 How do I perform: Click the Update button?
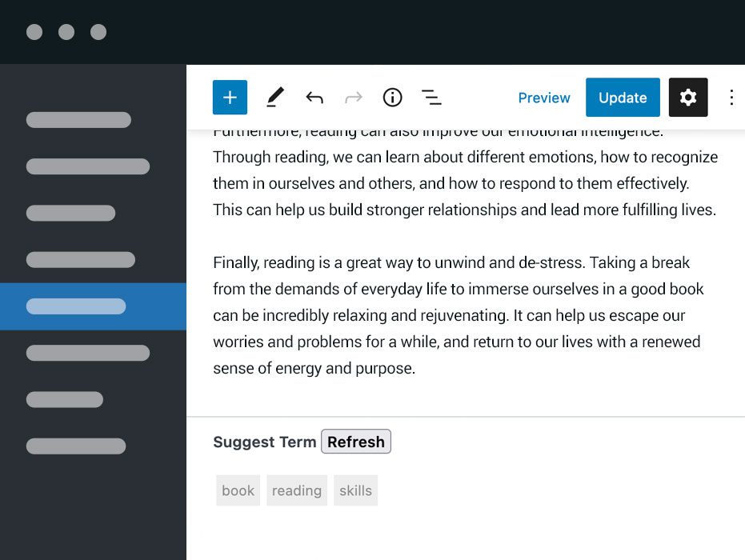click(x=623, y=97)
